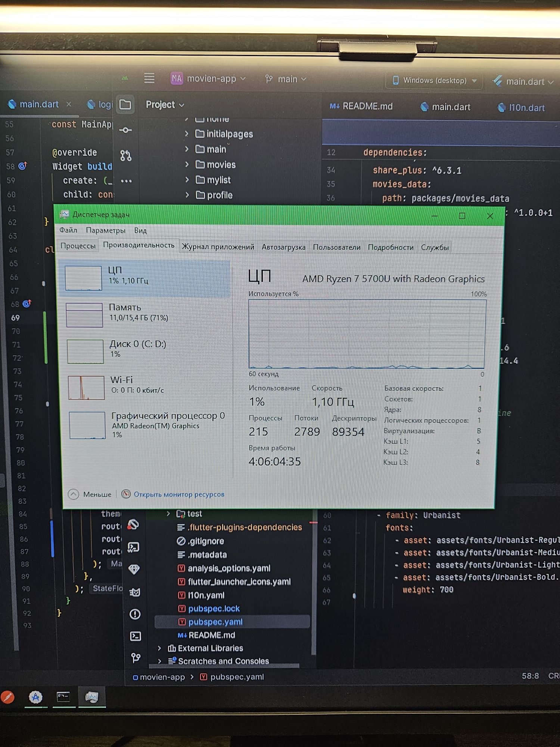Image resolution: width=560 pixels, height=747 pixels.
Task: Switch to Подробности tab
Action: (391, 247)
